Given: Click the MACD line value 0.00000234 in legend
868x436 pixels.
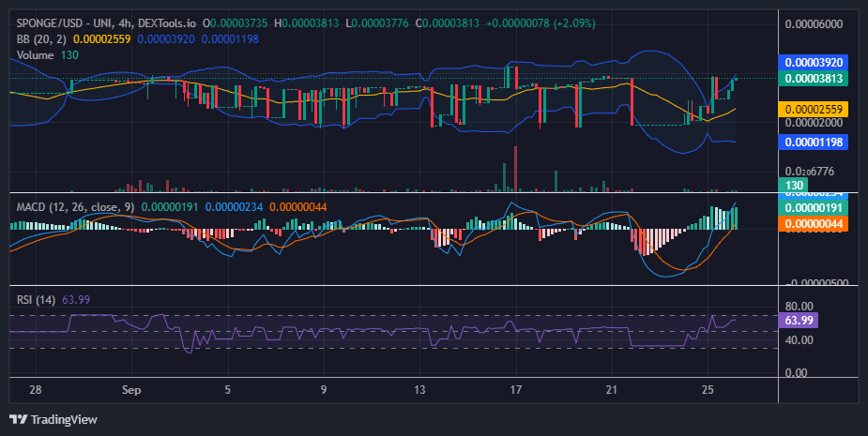Looking at the screenshot, I should tap(235, 207).
